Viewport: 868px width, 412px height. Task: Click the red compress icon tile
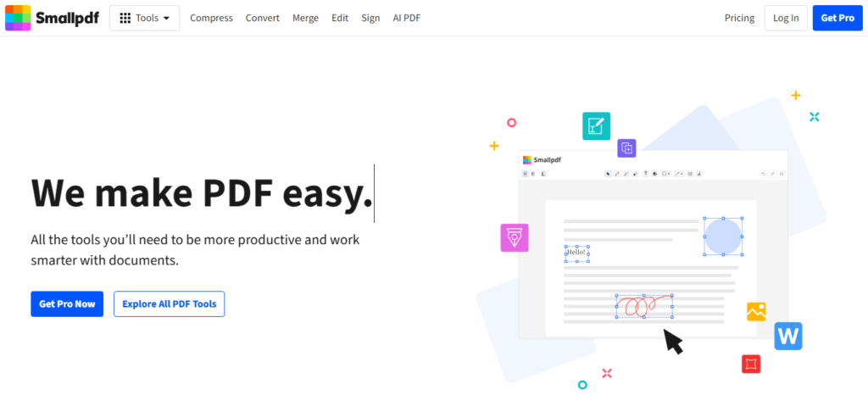click(751, 364)
